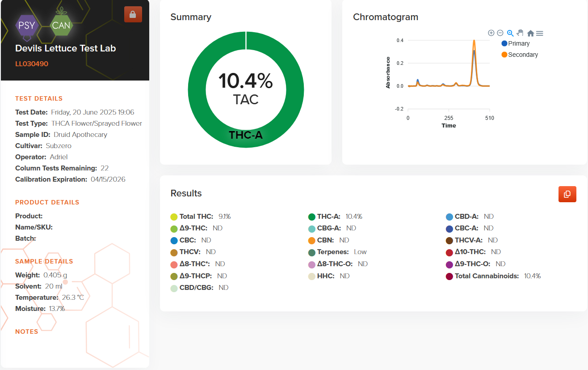Click the red lock icon button
This screenshot has width=588, height=370.
tap(133, 14)
